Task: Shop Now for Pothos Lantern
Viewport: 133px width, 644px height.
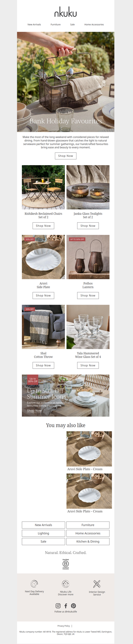Action: click(88, 296)
